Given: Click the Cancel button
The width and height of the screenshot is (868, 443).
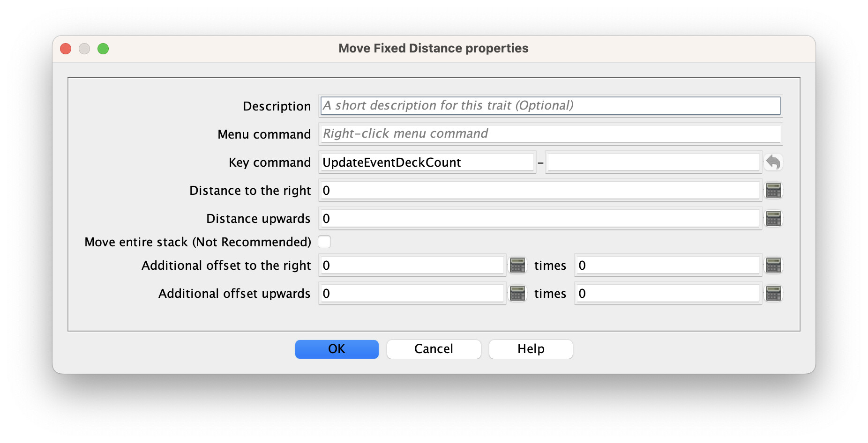Looking at the screenshot, I should 434,349.
